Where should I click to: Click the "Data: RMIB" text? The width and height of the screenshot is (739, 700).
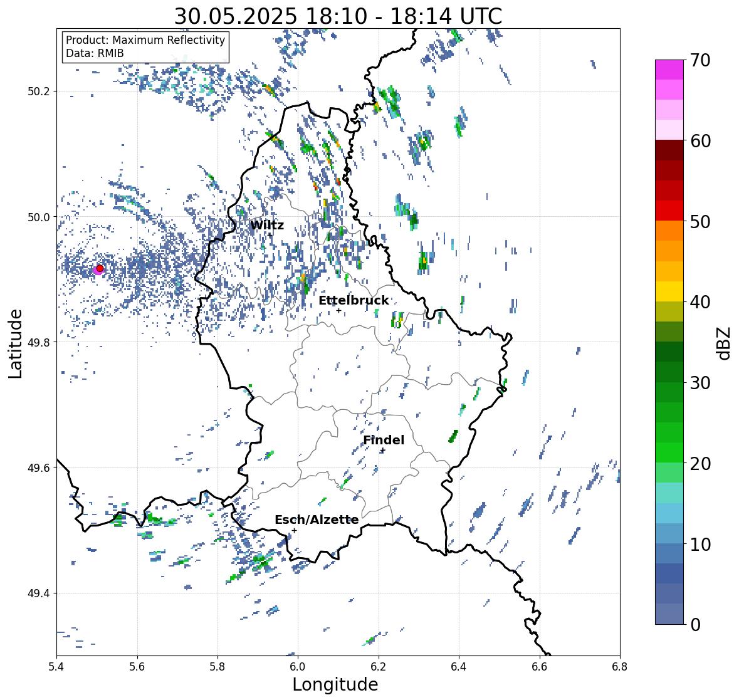click(x=95, y=53)
